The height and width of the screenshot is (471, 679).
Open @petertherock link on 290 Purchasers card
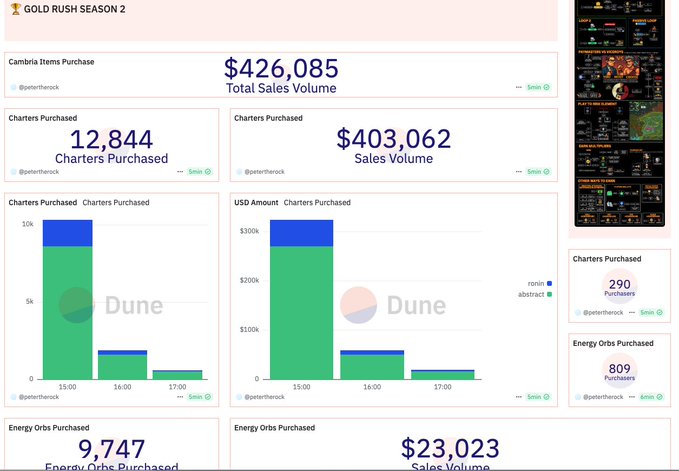pyautogui.click(x=603, y=313)
